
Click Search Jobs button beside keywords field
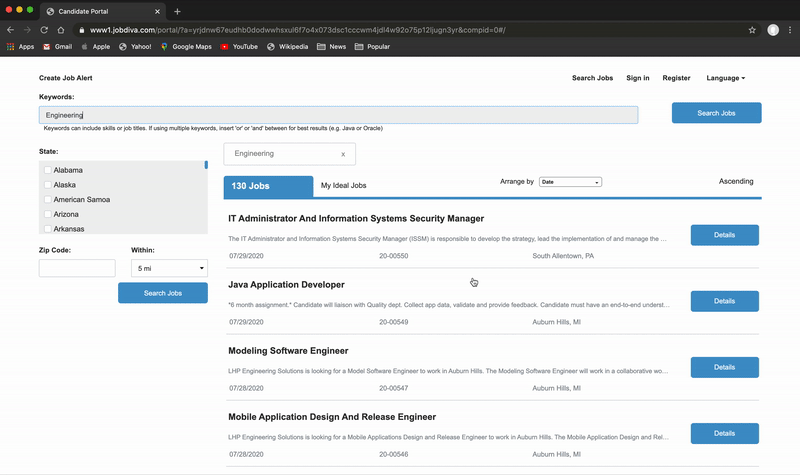[x=716, y=113]
